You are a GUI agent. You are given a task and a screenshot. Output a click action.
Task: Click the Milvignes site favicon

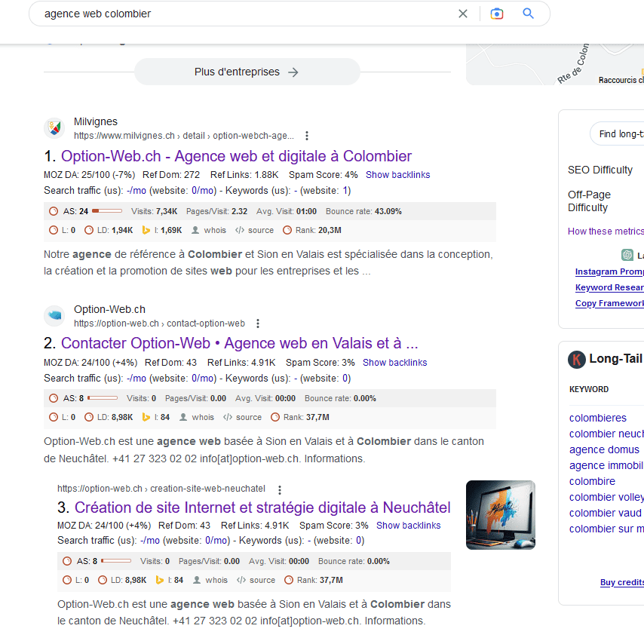point(54,127)
